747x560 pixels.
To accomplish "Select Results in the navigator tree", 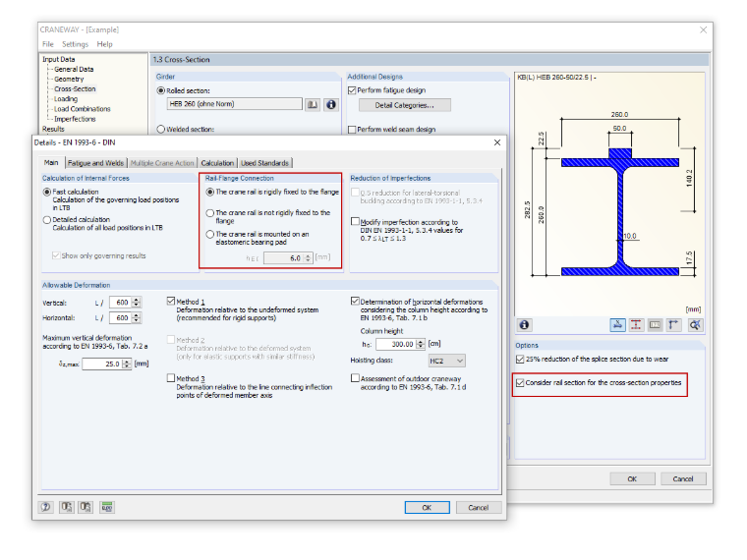I will (x=53, y=129).
